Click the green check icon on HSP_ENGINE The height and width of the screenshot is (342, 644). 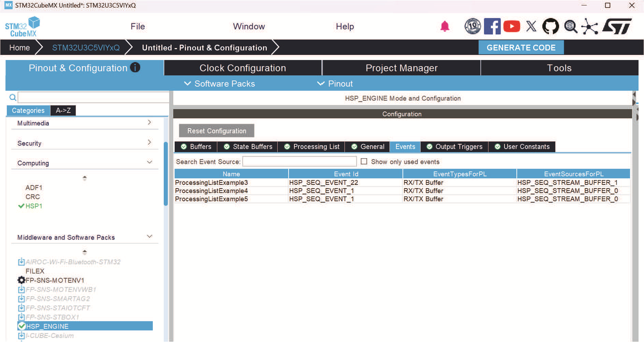22,326
